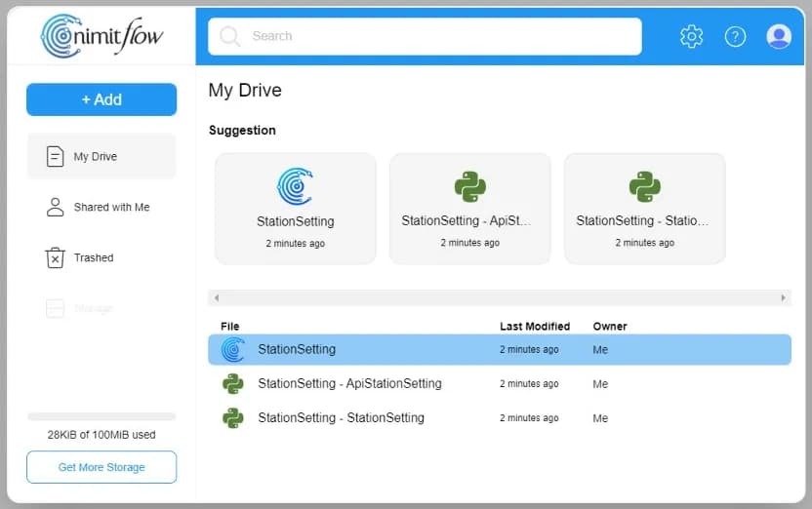Focus the Search input field
812x509 pixels.
coord(425,36)
